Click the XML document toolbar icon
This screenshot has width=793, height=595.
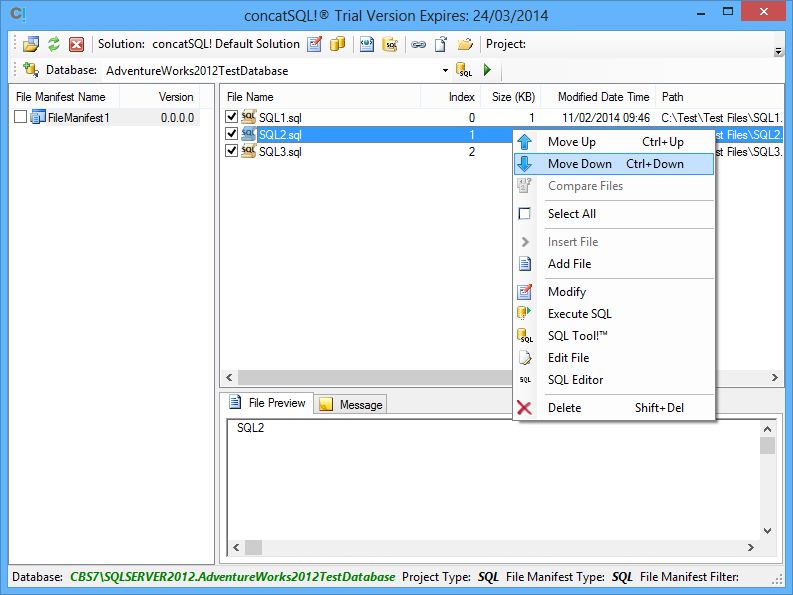pyautogui.click(x=367, y=44)
